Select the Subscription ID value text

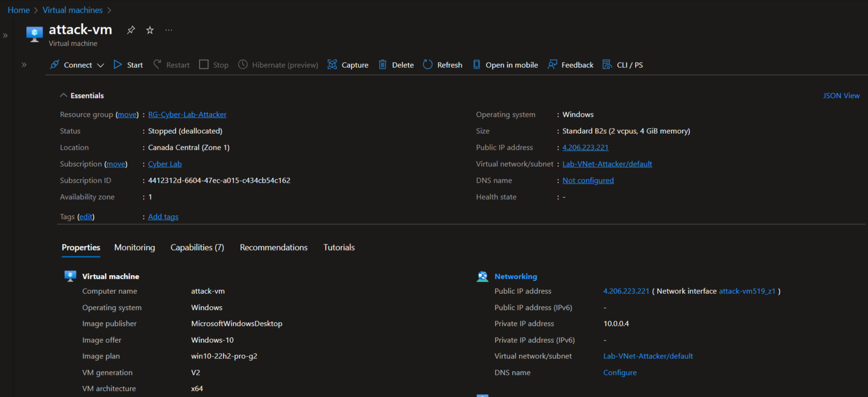(x=219, y=180)
